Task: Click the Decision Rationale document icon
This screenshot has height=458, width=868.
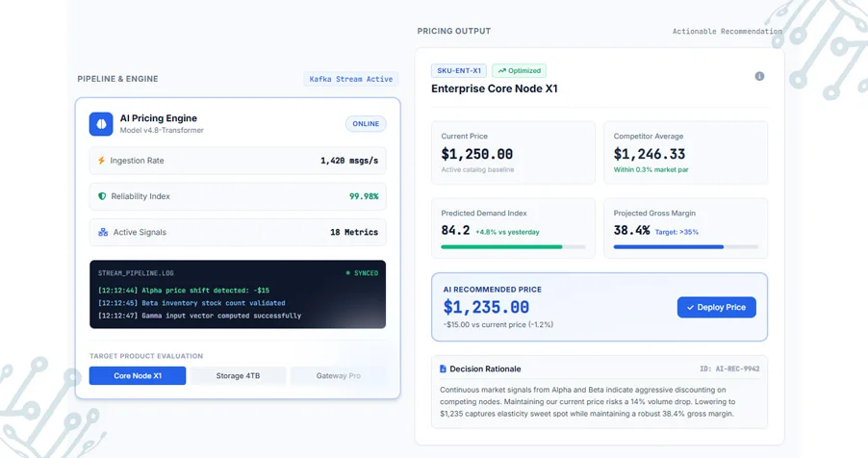Action: [443, 369]
